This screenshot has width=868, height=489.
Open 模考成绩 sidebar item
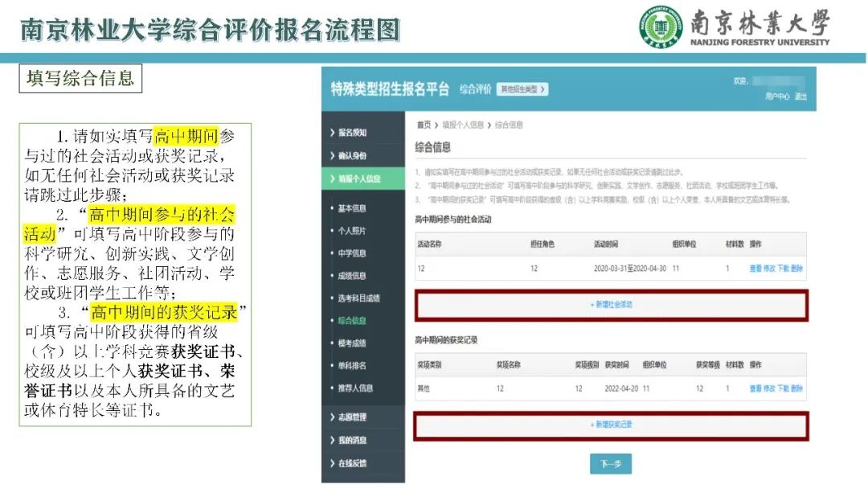[x=352, y=343]
